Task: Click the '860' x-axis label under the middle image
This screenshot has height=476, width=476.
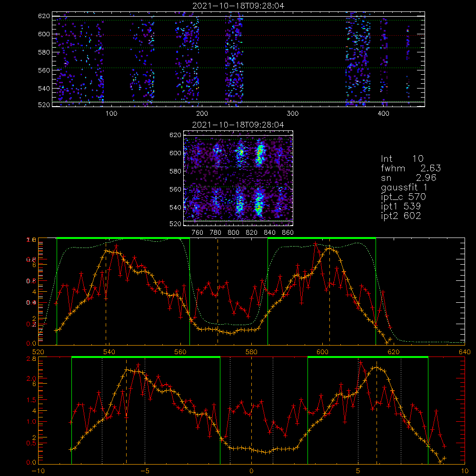Action: click(x=288, y=233)
